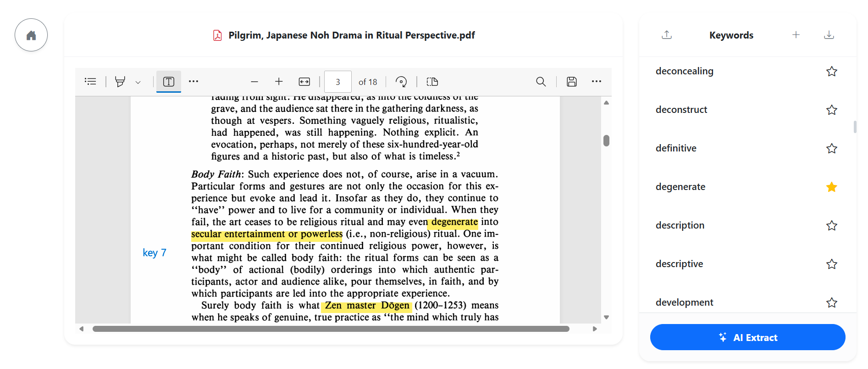This screenshot has height=369, width=868.
Task: Download the keywords list
Action: [x=829, y=35]
